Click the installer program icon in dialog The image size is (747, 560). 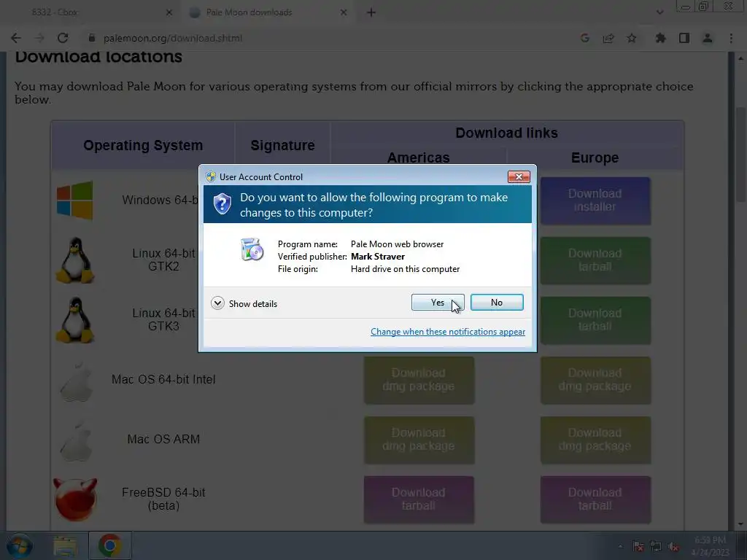click(x=252, y=249)
